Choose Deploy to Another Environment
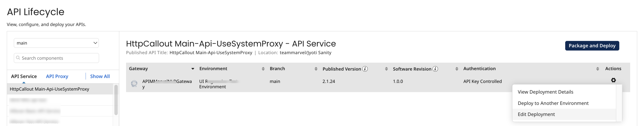644x126 pixels. [553, 103]
